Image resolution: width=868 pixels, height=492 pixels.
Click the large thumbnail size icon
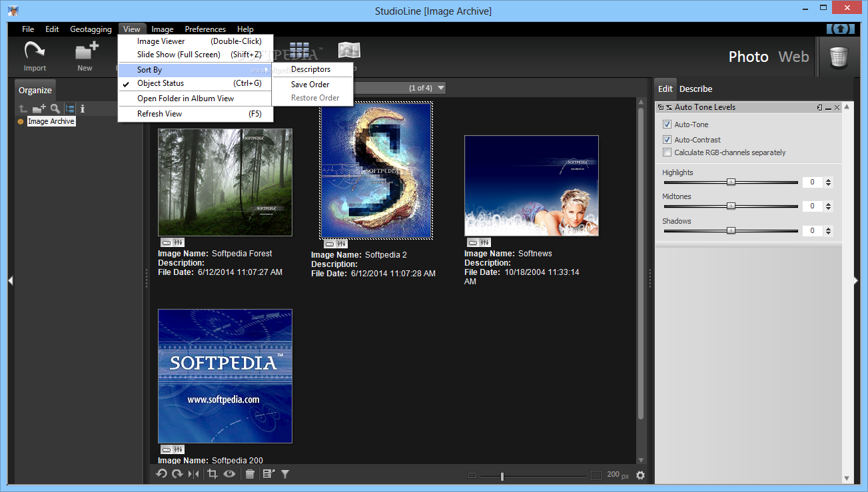pos(596,475)
